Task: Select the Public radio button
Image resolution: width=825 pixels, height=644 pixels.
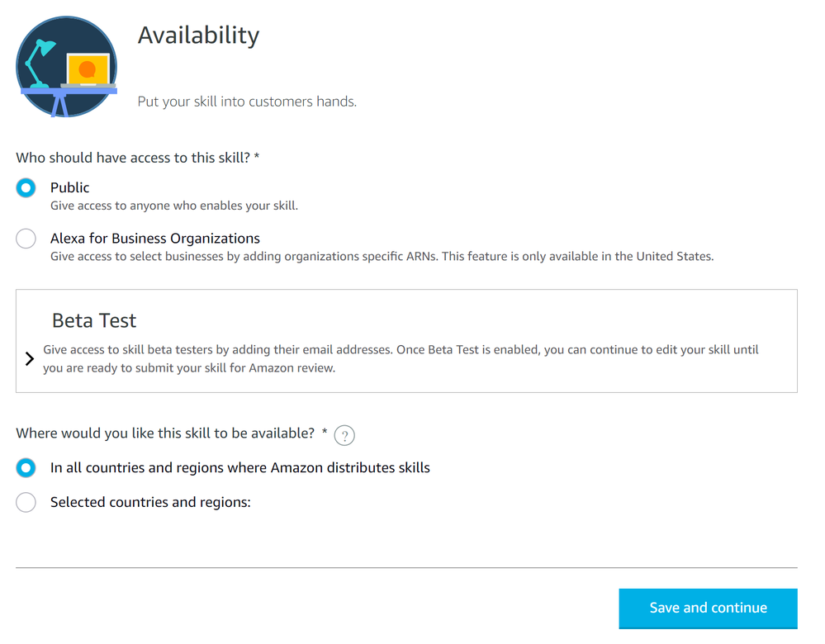Action: coord(26,188)
